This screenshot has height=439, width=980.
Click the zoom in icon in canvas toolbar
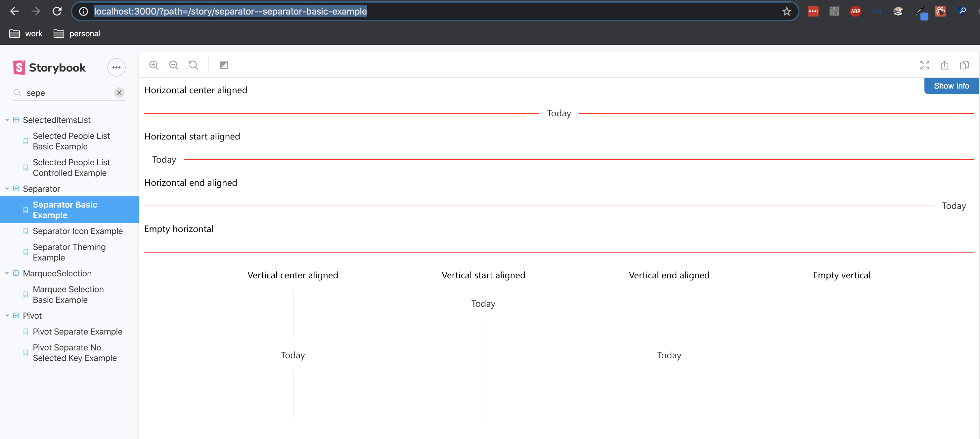[x=154, y=64]
